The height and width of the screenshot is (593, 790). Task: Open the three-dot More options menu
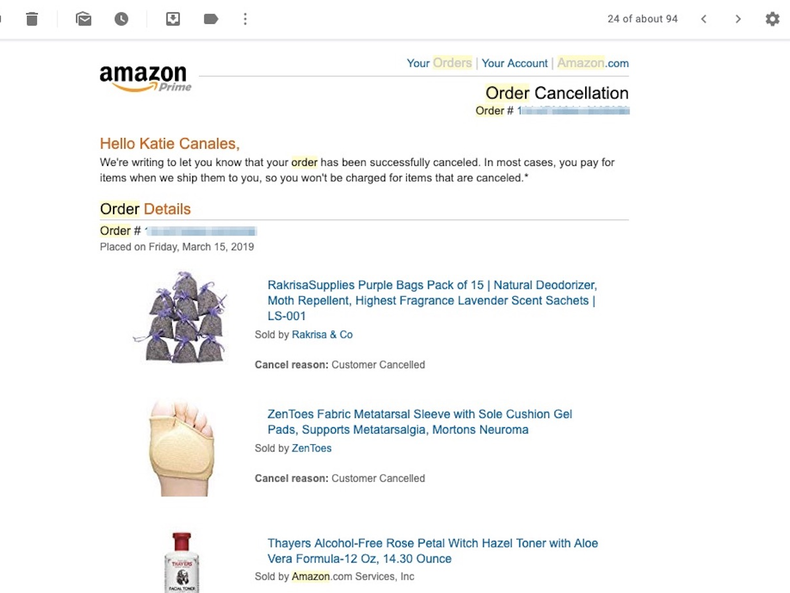pyautogui.click(x=245, y=19)
